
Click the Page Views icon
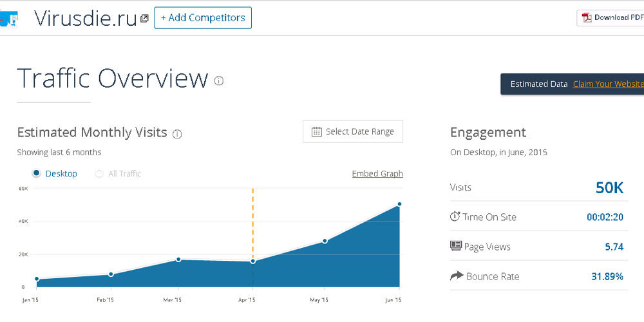455,246
